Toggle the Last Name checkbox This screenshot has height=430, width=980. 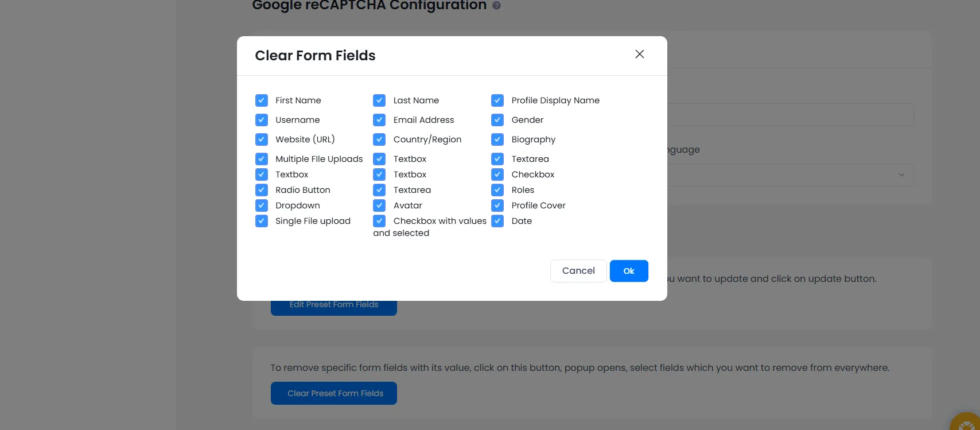(x=379, y=100)
